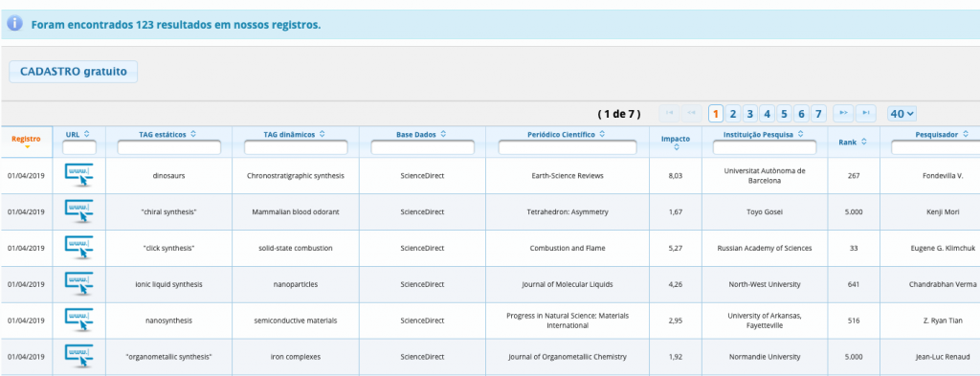
Task: Select Russian Academy of Sciences cell
Action: coord(765,248)
